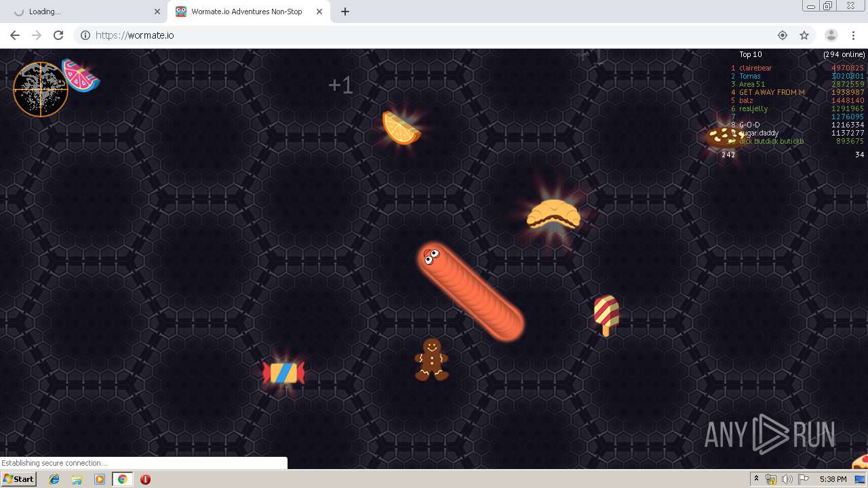Open Windows Explorer folder from taskbar
868x488 pixels.
pyautogui.click(x=77, y=479)
